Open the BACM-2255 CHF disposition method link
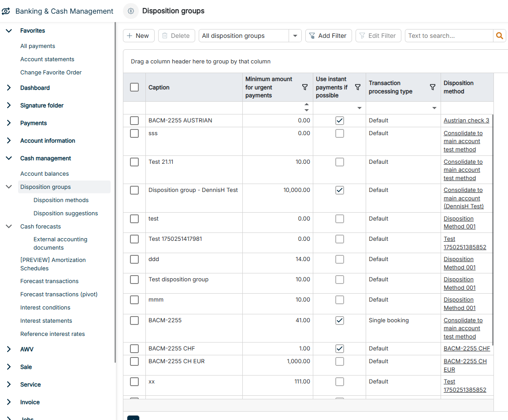This screenshot has height=420, width=508. click(467, 349)
